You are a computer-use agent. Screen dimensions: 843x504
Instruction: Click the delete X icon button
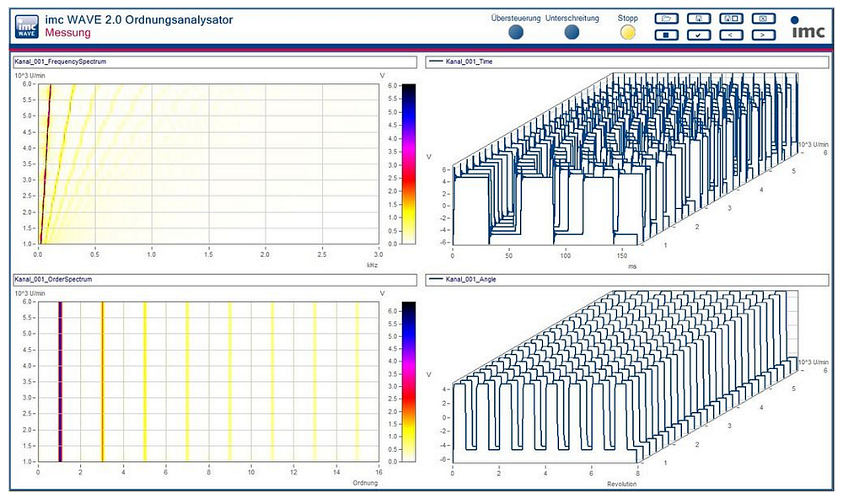764,19
